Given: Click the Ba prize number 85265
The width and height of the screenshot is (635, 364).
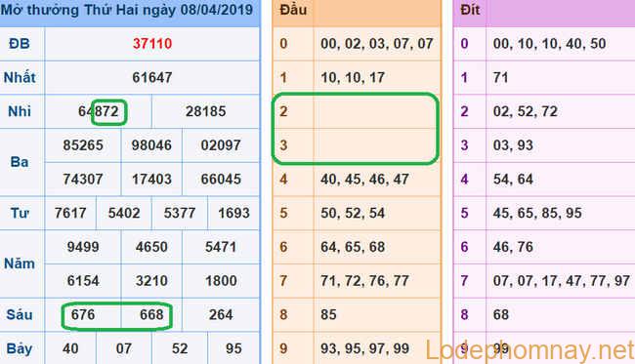Looking at the screenshot, I should (83, 145).
